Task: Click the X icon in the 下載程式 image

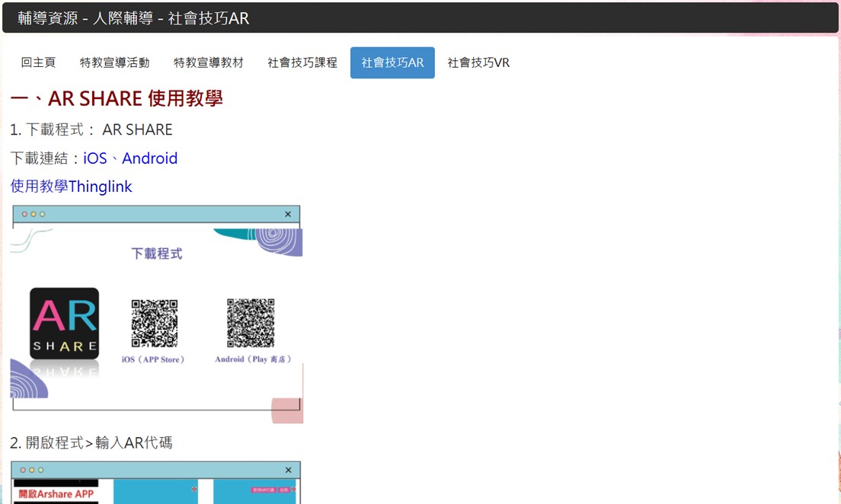Action: [288, 215]
